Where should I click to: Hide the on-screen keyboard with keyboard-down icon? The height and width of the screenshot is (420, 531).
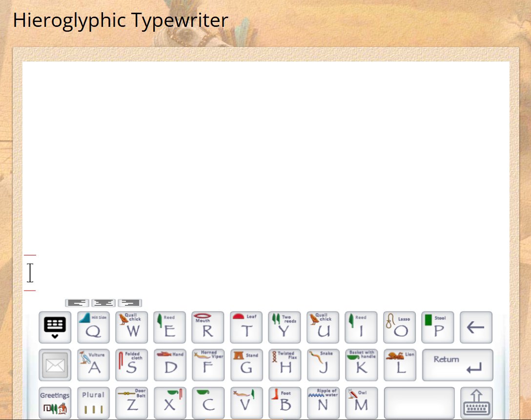pyautogui.click(x=55, y=327)
